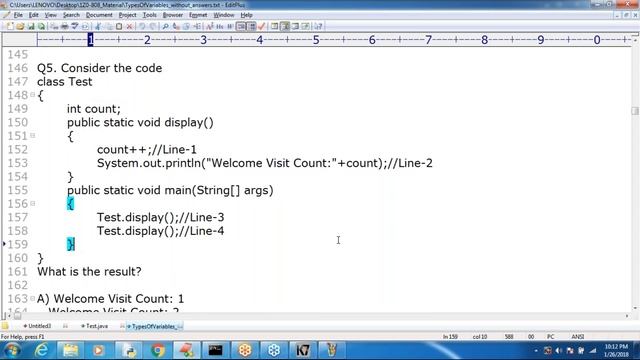Open the Emmet menu
The width and height of the screenshot is (640, 360).
pos(198,15)
